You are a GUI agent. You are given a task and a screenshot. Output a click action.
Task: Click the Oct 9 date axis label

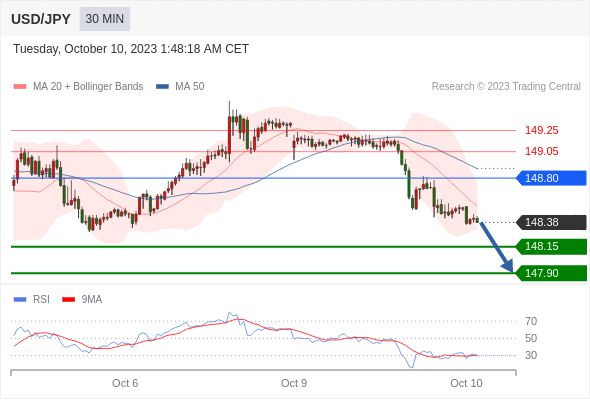(294, 383)
